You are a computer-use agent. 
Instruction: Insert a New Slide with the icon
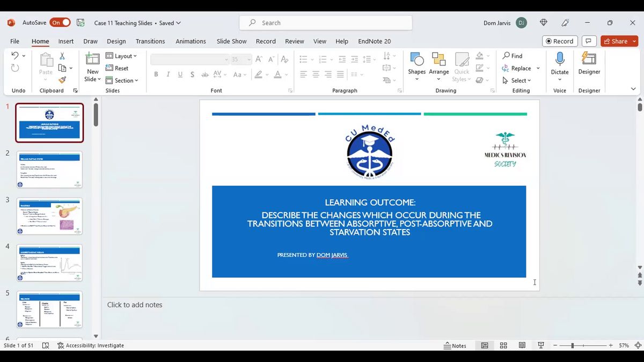(x=93, y=60)
